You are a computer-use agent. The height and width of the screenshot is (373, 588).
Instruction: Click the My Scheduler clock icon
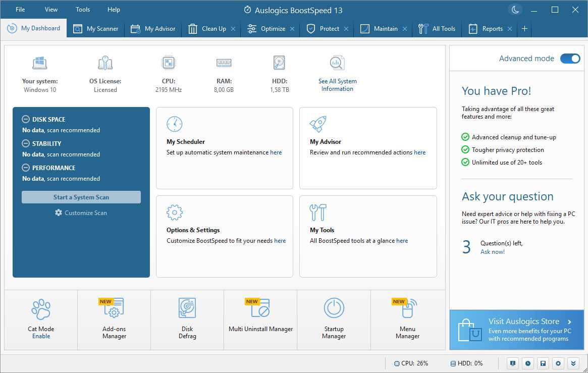click(174, 124)
